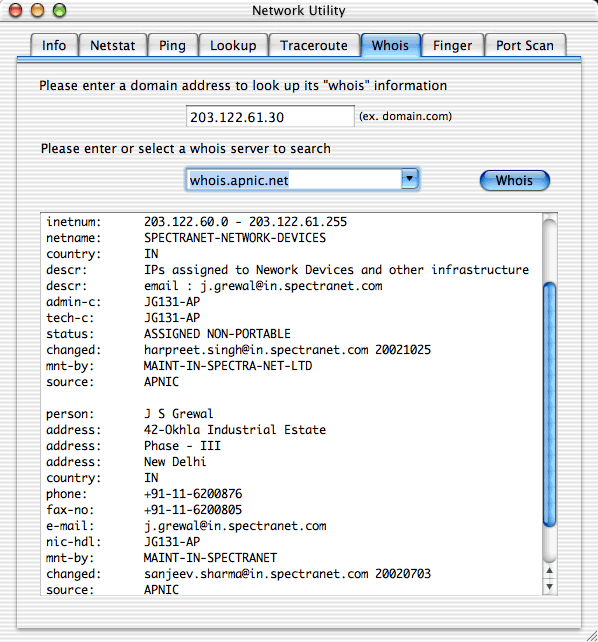598x642 pixels.
Task: Click address line New Delhi
Action: [x=175, y=461]
